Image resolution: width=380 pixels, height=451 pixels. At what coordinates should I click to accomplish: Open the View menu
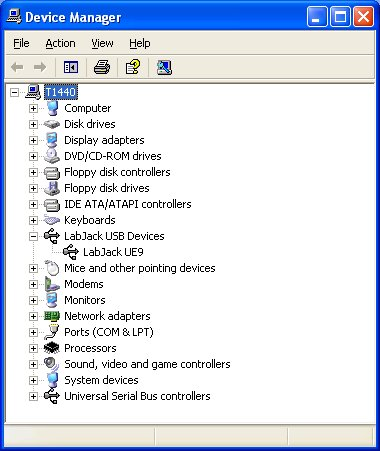tap(102, 43)
